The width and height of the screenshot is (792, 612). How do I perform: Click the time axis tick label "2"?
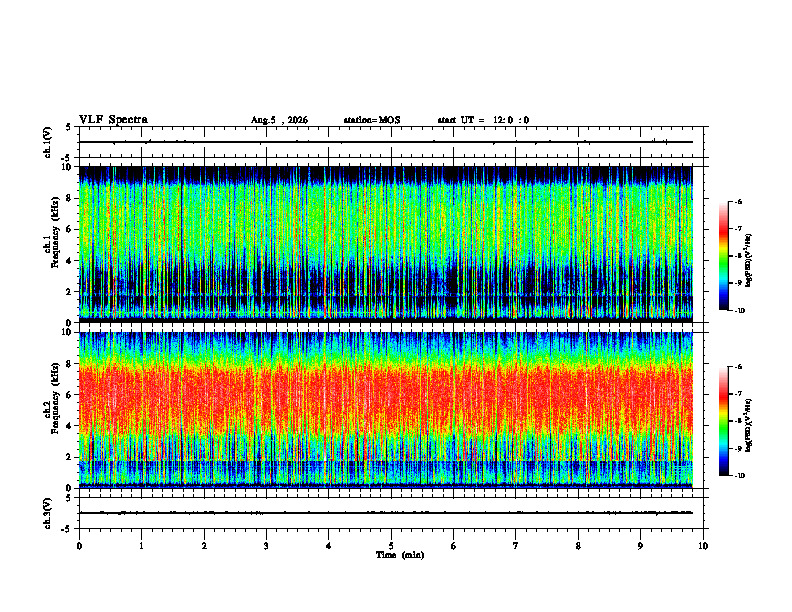[x=204, y=546]
